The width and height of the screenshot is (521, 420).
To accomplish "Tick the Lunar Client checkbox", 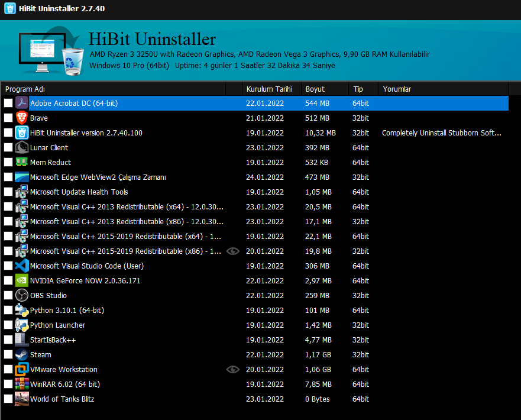I will [x=8, y=147].
